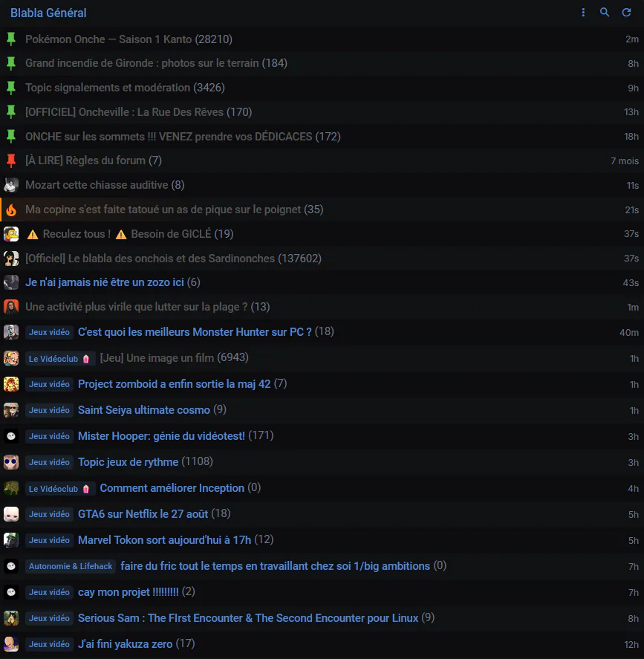The height and width of the screenshot is (659, 644).
Task: Click the 7 mois timestamp on Règles topic
Action: (625, 161)
